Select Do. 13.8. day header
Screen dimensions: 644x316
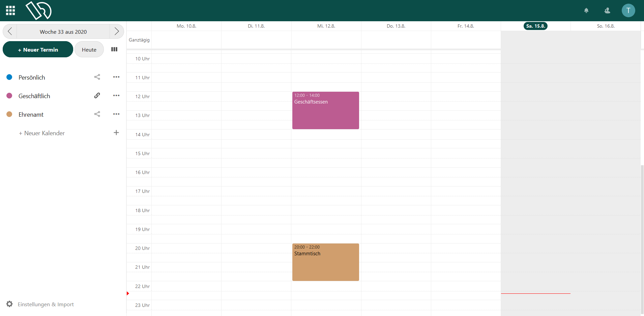coord(396,26)
